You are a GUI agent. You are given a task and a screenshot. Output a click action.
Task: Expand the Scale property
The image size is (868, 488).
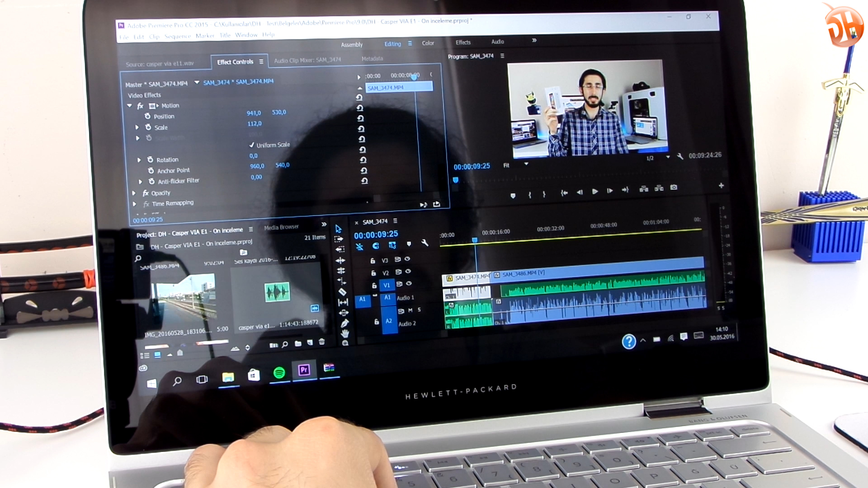[137, 127]
